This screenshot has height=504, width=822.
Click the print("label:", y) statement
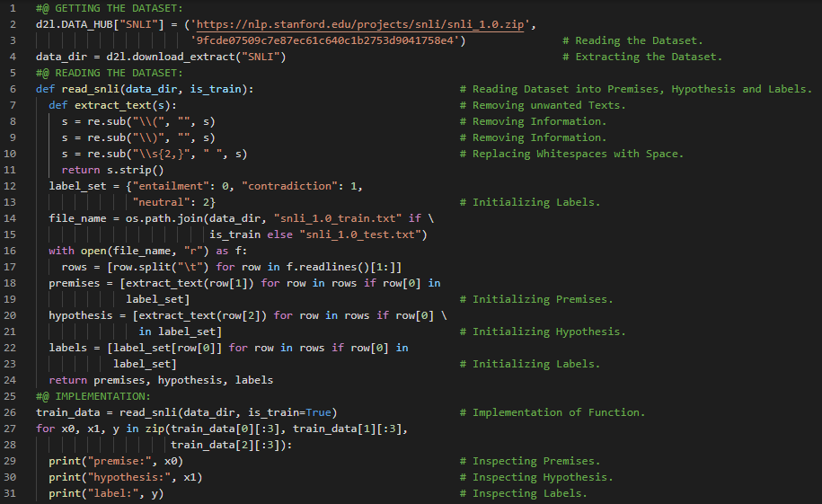[x=106, y=493]
